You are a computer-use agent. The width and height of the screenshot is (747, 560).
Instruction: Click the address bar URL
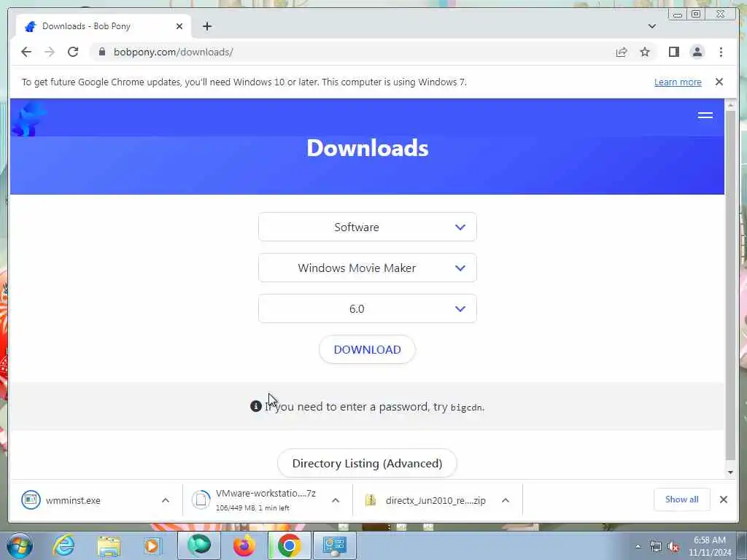pos(174,52)
